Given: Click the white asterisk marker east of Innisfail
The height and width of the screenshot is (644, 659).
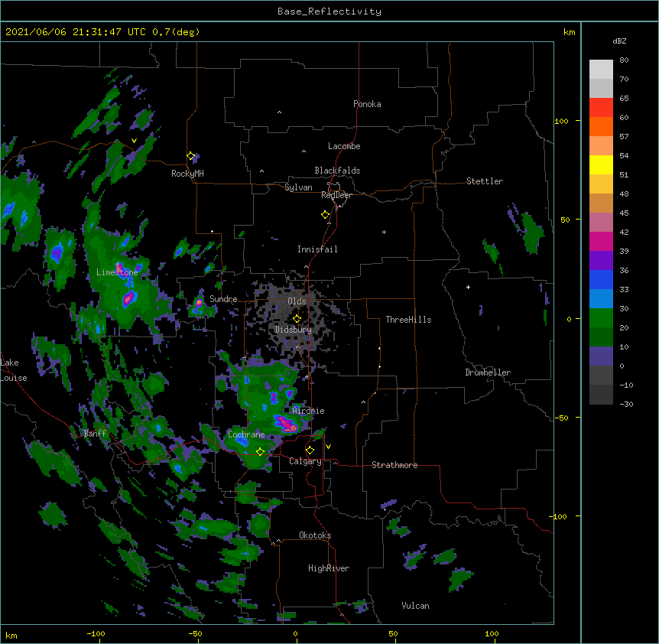Looking at the screenshot, I should (x=384, y=232).
